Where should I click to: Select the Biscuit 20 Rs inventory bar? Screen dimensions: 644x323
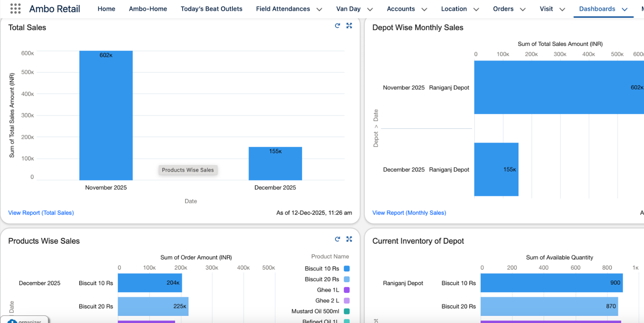[x=549, y=307]
